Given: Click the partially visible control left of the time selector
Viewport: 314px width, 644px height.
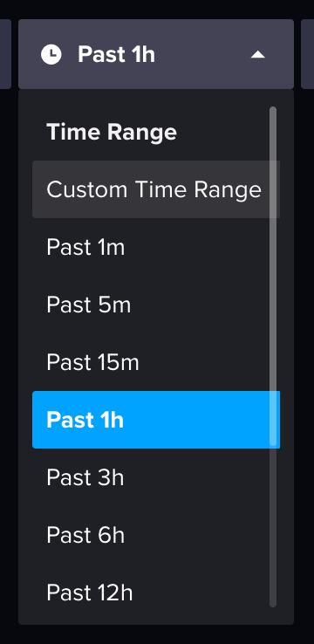Looking at the screenshot, I should click(x=5, y=54).
